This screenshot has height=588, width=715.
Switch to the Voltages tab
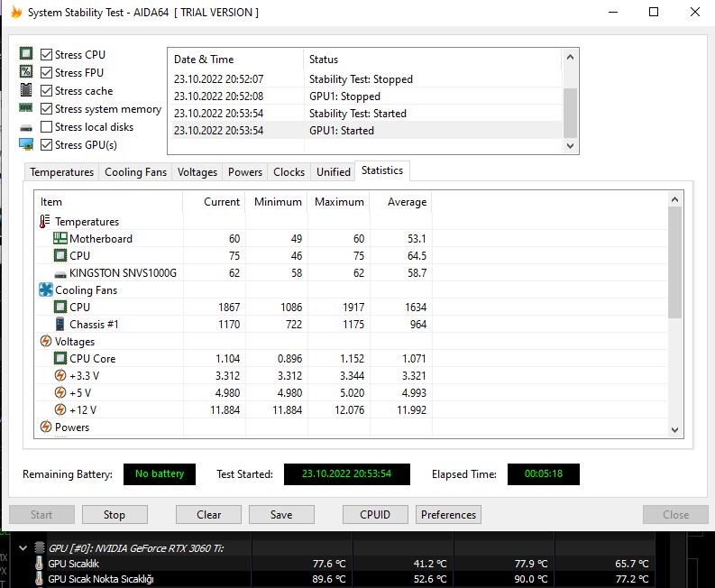[x=197, y=172]
